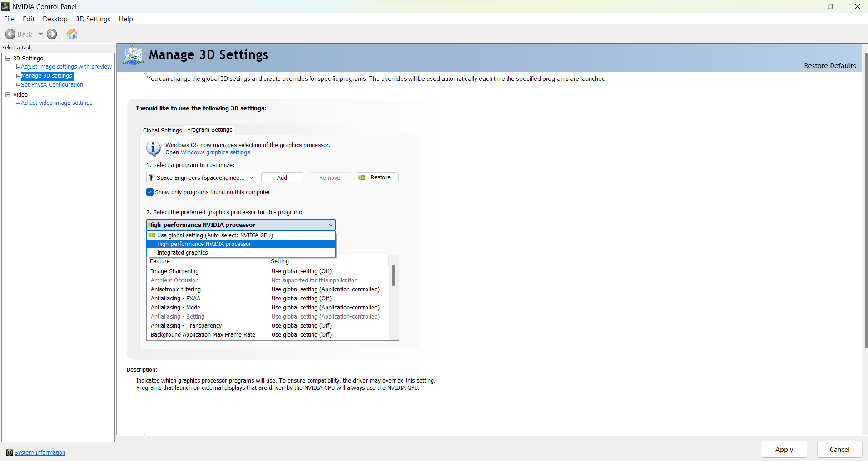Image resolution: width=868 pixels, height=461 pixels.
Task: Click the System Information icon
Action: pos(9,453)
